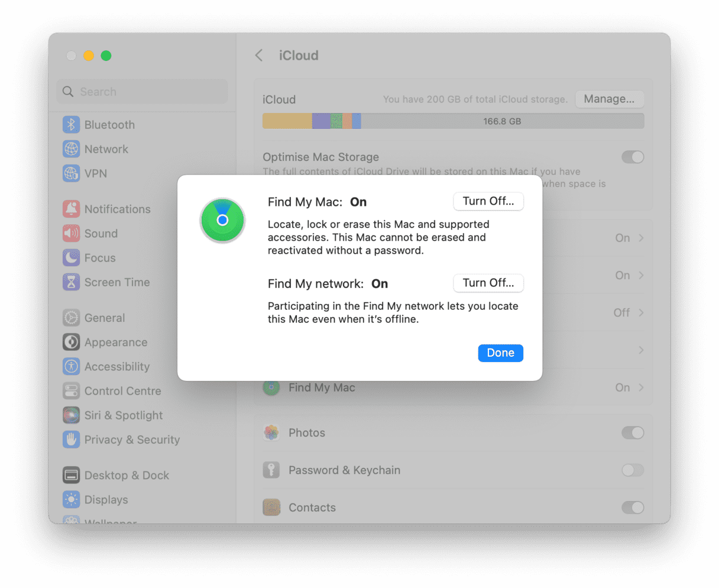Turn off Find My Mac
The width and height of the screenshot is (719, 588).
pyautogui.click(x=488, y=201)
